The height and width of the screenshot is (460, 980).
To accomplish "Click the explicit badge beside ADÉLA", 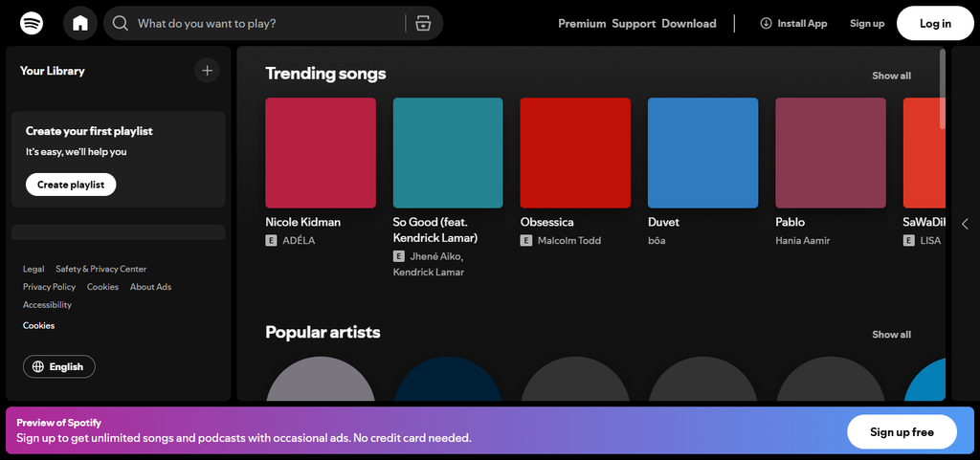I will (271, 240).
